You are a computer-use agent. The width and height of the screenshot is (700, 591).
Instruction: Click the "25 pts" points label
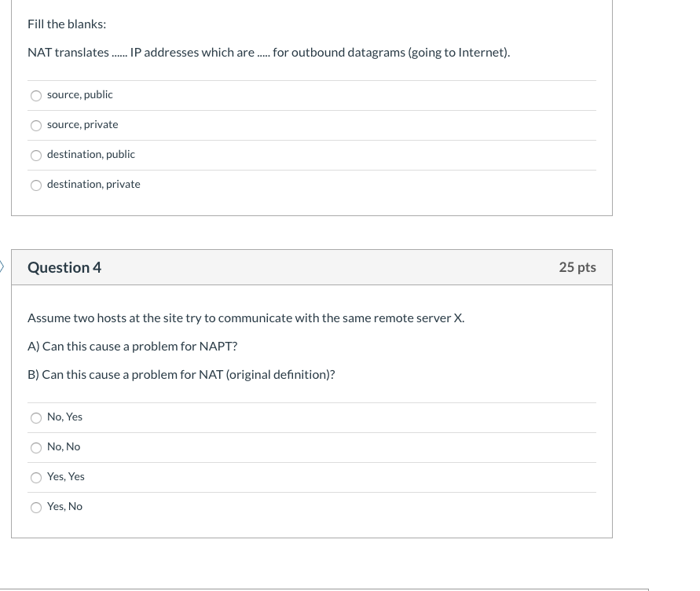[577, 267]
